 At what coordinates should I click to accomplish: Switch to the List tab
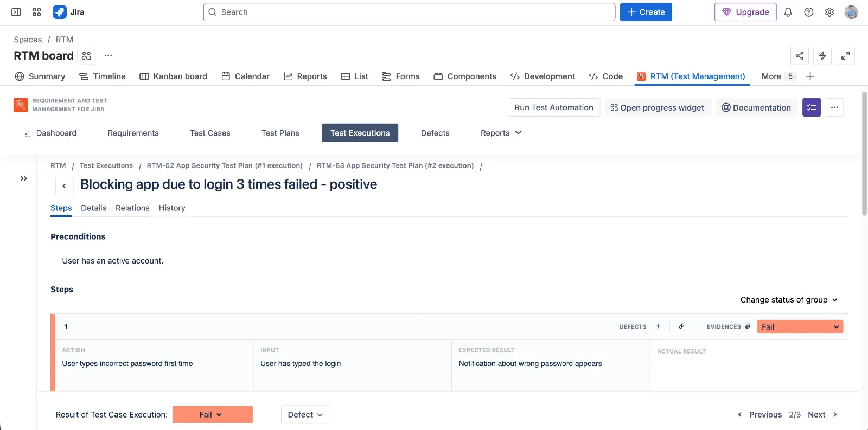pos(355,76)
